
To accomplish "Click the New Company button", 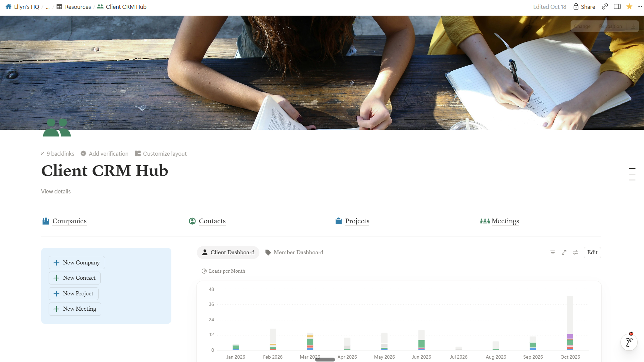I will pyautogui.click(x=77, y=262).
